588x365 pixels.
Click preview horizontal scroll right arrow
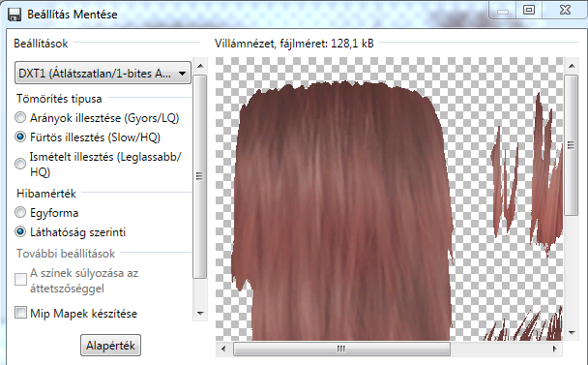(555, 349)
